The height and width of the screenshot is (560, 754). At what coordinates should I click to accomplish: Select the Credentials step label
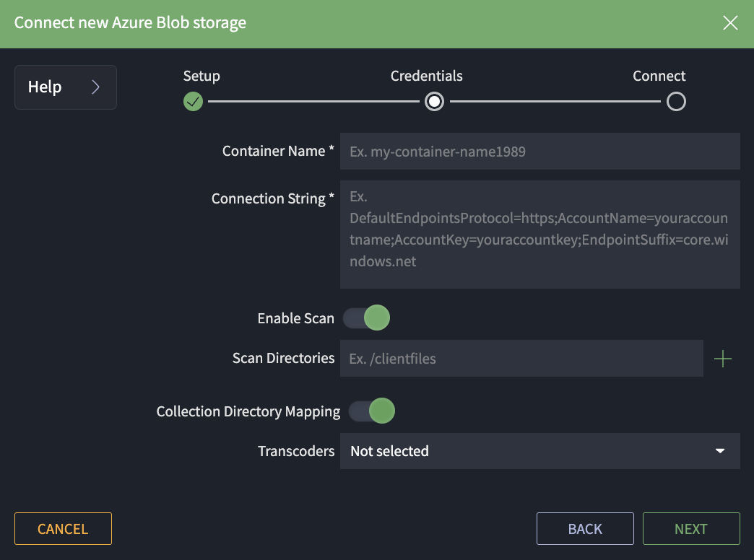pyautogui.click(x=426, y=76)
